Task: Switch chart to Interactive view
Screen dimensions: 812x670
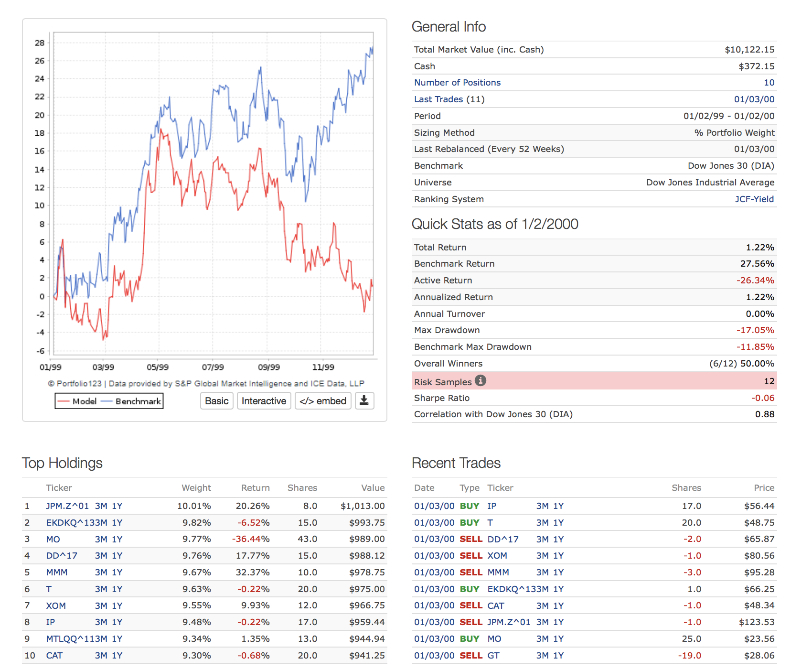Action: click(264, 401)
